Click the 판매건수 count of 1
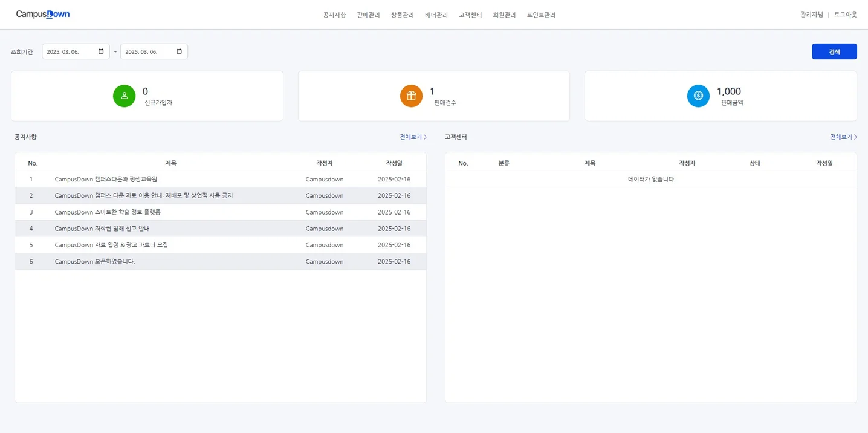The height and width of the screenshot is (433, 868). [x=432, y=91]
